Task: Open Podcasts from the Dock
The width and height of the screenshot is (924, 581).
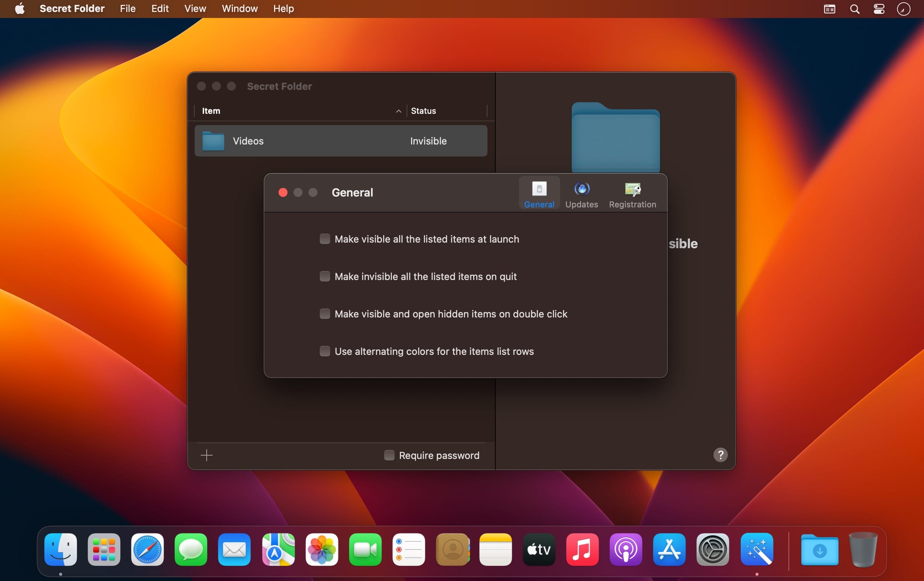Action: pos(626,550)
